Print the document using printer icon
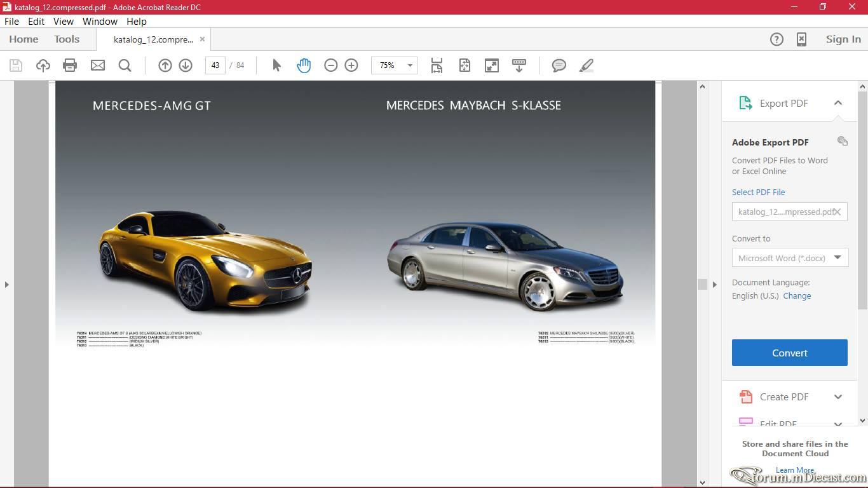868x488 pixels. (x=70, y=65)
